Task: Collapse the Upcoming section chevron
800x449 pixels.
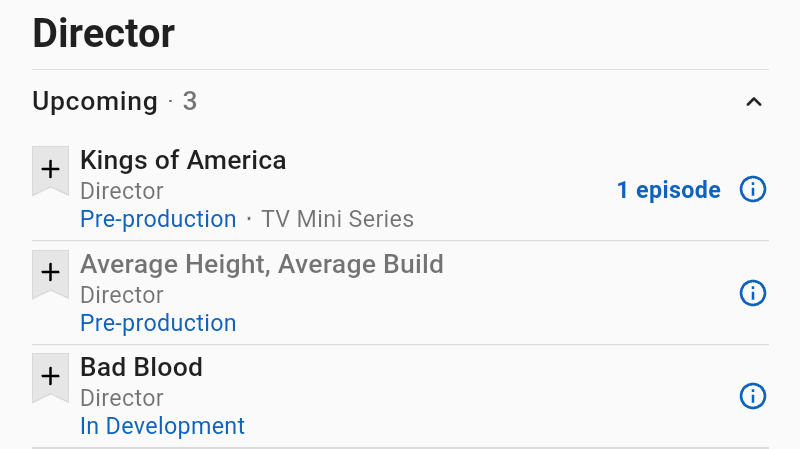Action: (754, 101)
